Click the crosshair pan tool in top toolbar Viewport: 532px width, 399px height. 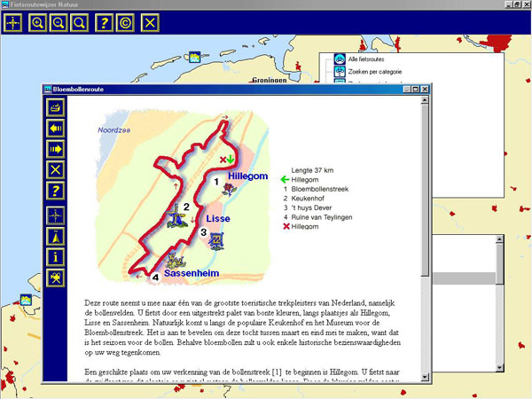pos(15,22)
